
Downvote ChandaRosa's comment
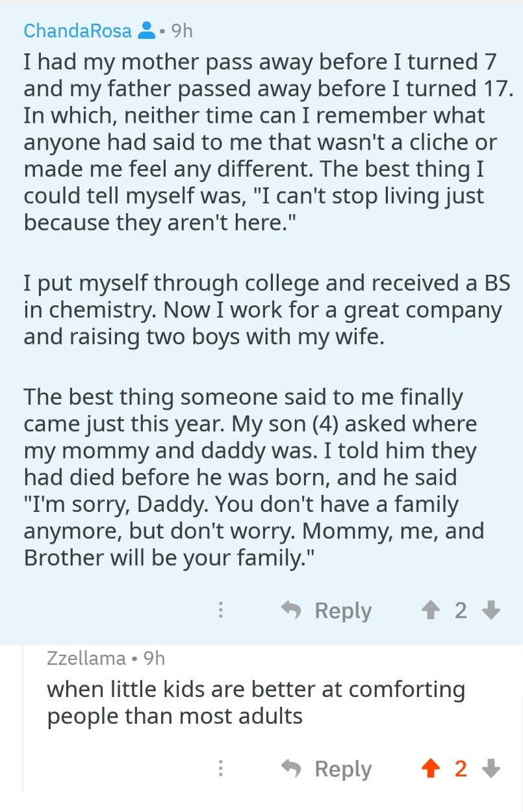click(x=492, y=610)
